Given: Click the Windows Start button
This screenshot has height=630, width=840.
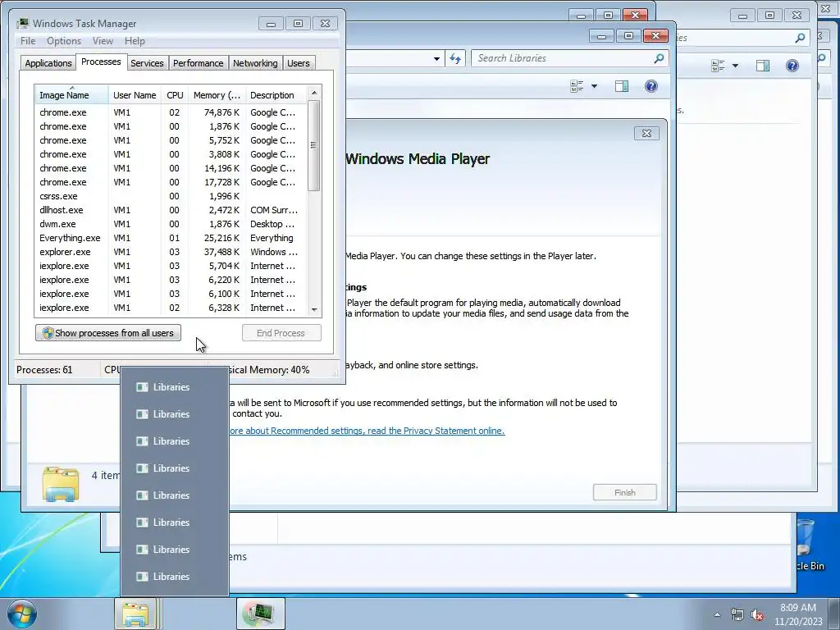Looking at the screenshot, I should (21, 614).
